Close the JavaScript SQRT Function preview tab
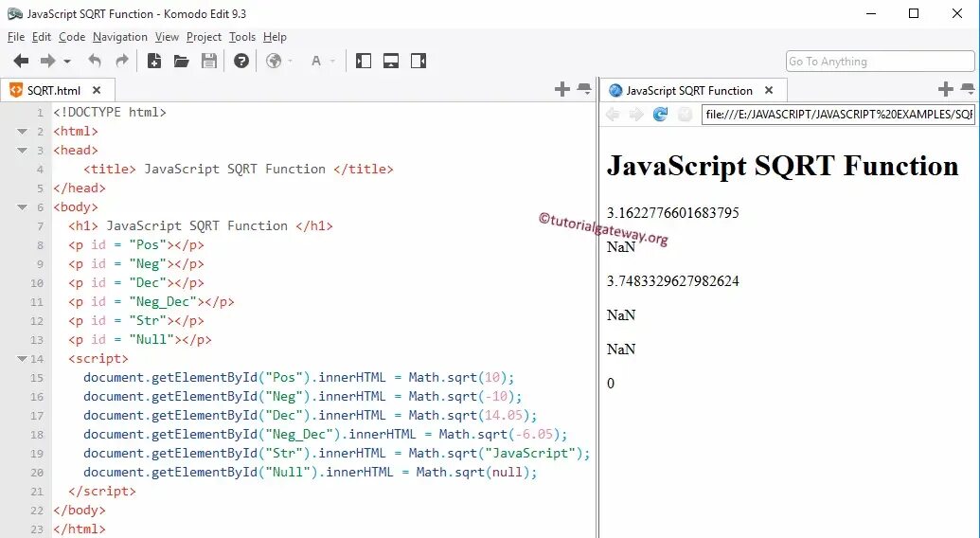The width and height of the screenshot is (980, 538). 769,91
